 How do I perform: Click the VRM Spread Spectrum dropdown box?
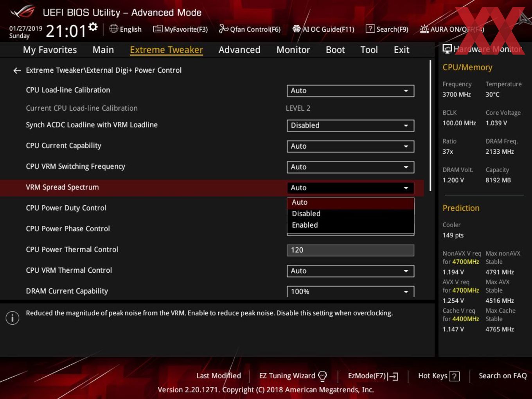tap(350, 188)
